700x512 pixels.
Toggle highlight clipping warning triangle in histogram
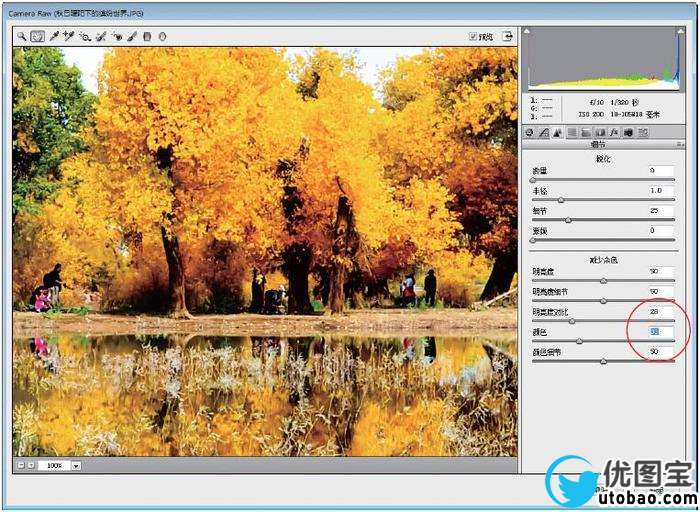tap(680, 31)
